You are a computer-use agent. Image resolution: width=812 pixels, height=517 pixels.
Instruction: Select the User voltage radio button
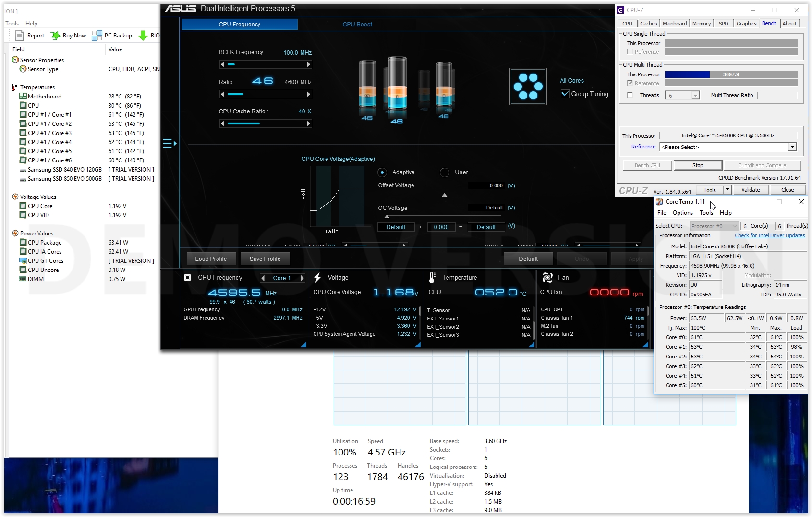(x=445, y=172)
